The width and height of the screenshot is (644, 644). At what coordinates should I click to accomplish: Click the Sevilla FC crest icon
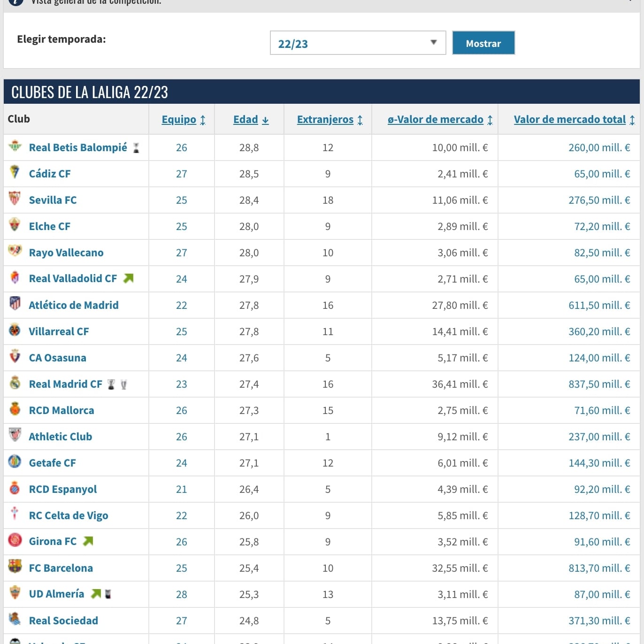[15, 199]
